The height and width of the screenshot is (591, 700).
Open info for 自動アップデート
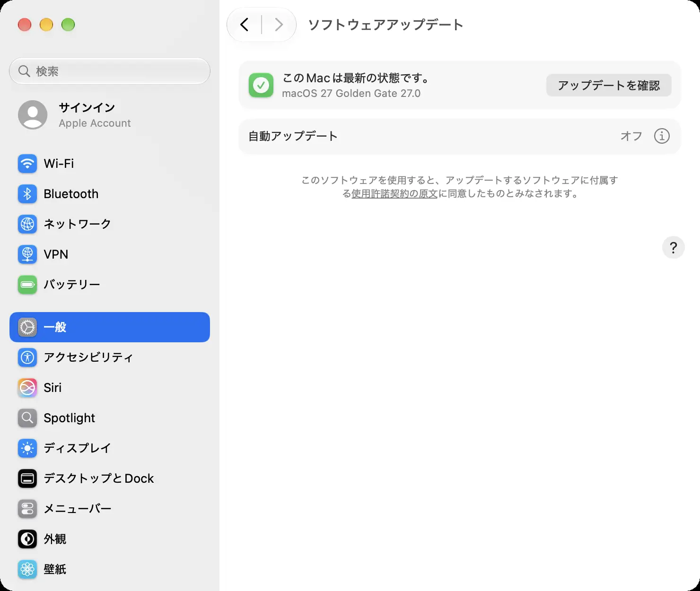point(662,136)
